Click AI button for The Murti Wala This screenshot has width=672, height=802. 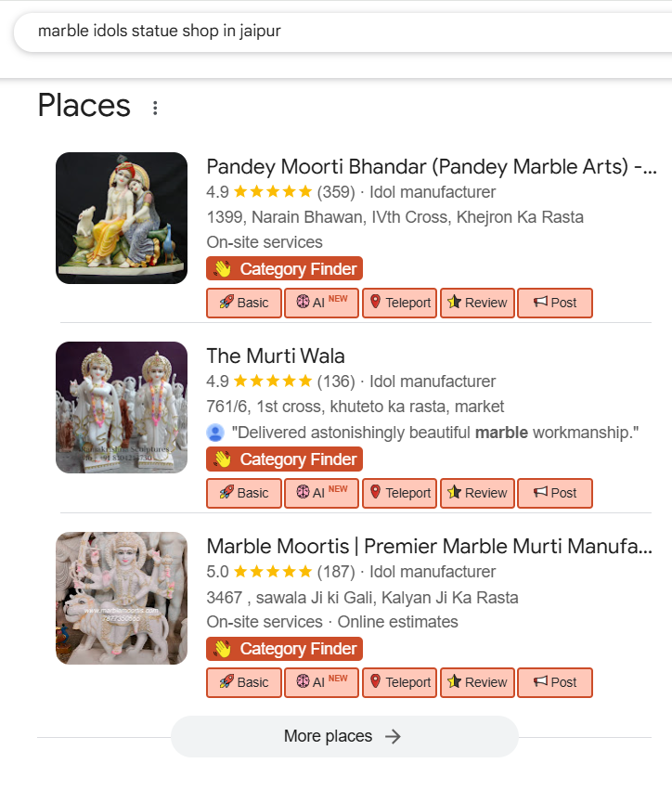coord(321,493)
